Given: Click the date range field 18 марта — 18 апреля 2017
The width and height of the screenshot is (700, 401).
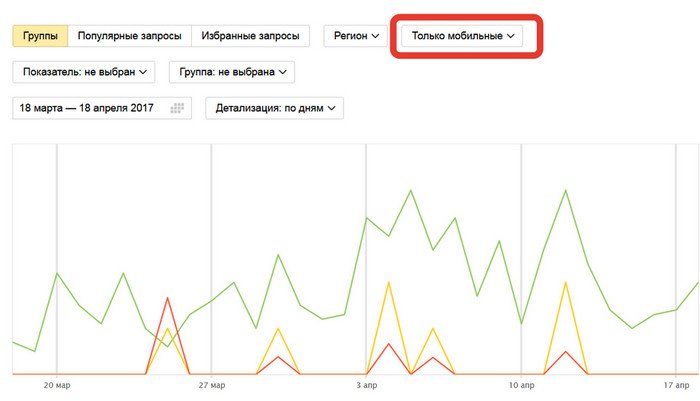Looking at the screenshot, I should pyautogui.click(x=102, y=108).
